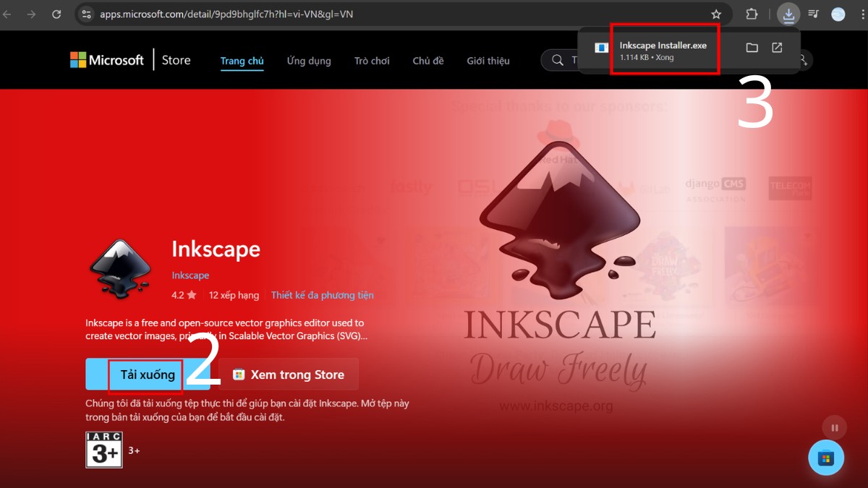Bookmark this page with the star icon
This screenshot has height=488, width=868.
tap(715, 14)
